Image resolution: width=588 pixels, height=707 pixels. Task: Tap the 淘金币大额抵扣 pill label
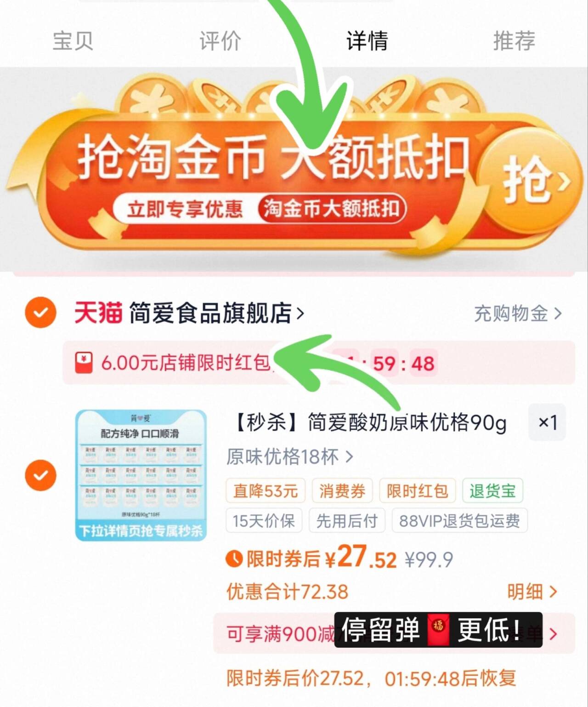[332, 209]
